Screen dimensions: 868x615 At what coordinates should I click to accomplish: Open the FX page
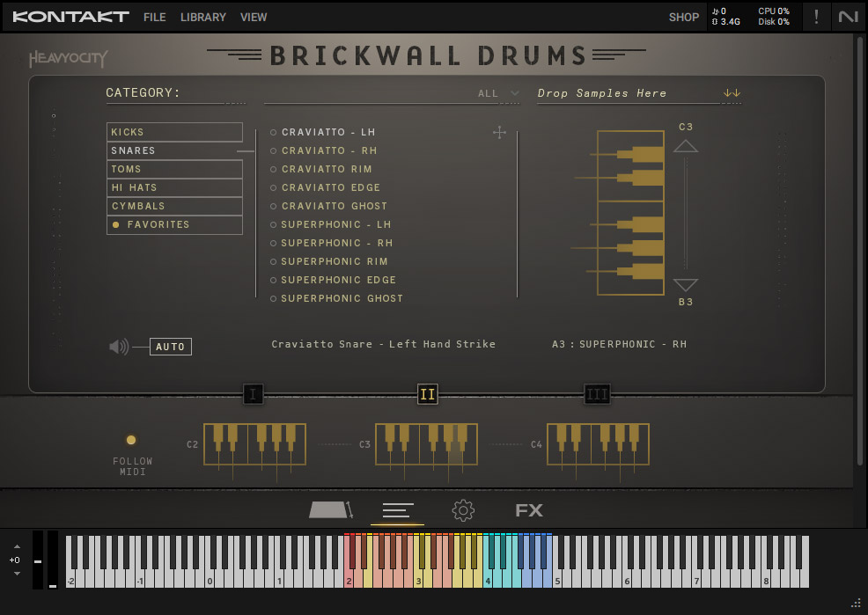pos(529,510)
